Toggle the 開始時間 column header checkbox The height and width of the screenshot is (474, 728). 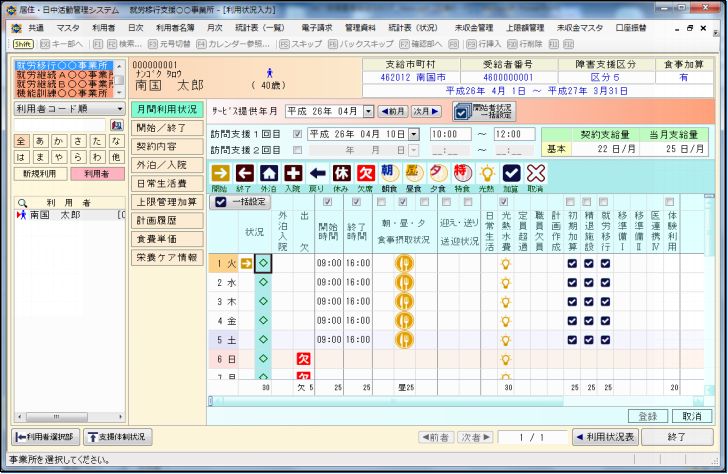point(328,202)
